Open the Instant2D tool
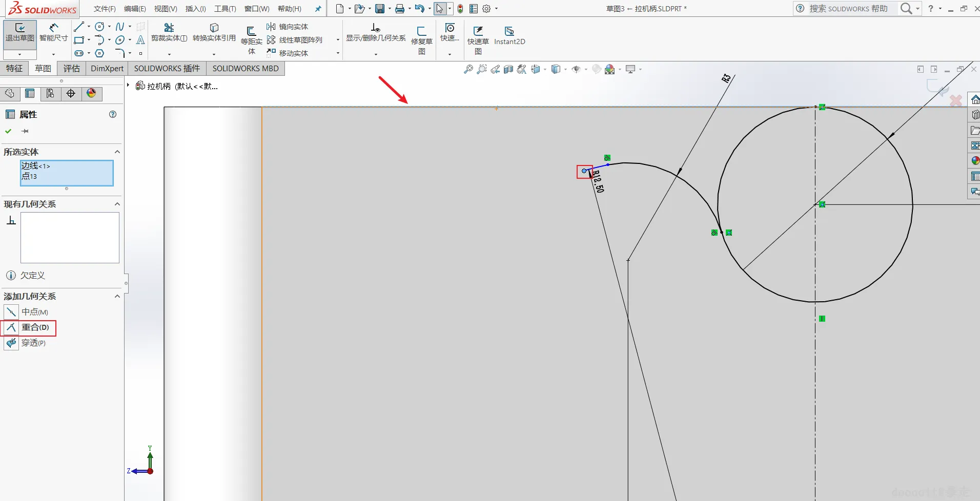Image resolution: width=980 pixels, height=501 pixels. [x=509, y=36]
